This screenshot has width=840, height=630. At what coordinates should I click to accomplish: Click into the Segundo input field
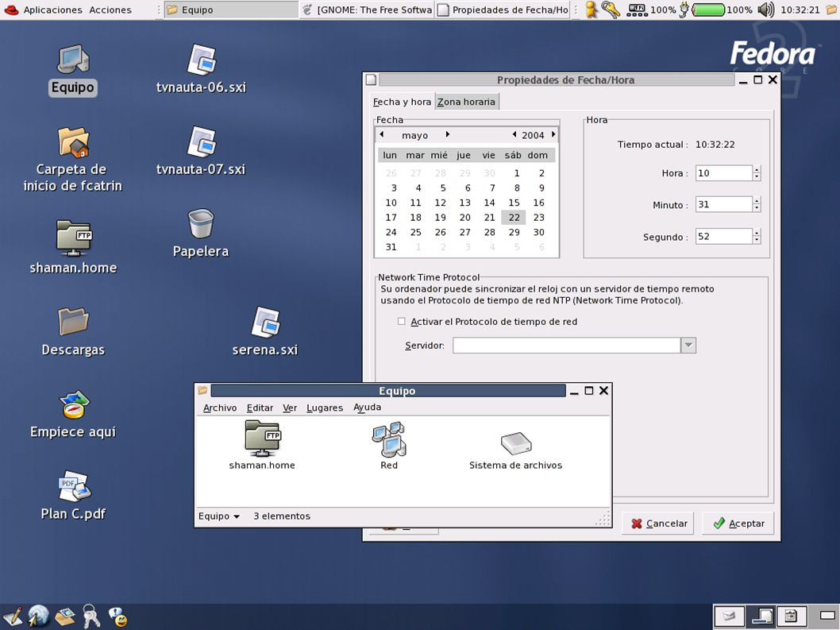(724, 236)
